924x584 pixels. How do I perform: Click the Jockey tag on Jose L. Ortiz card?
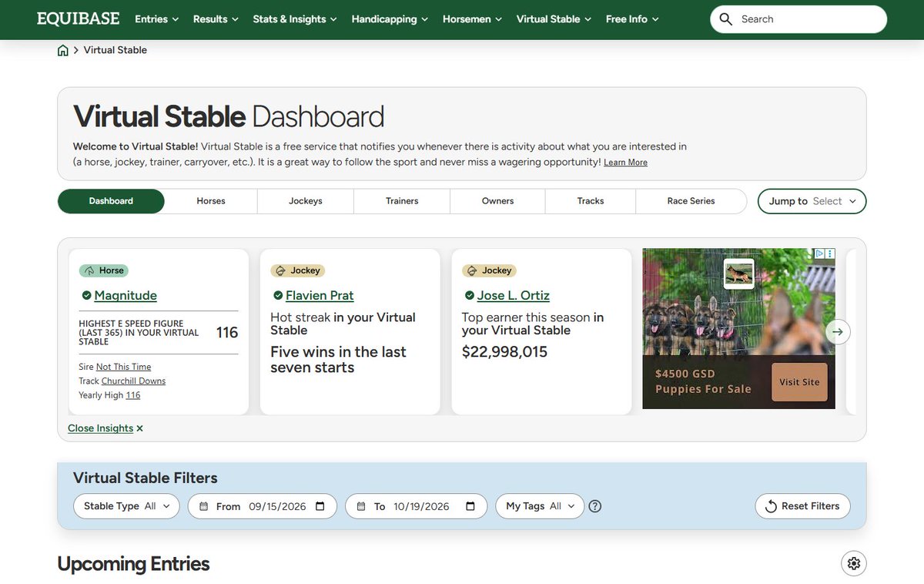[x=489, y=270]
